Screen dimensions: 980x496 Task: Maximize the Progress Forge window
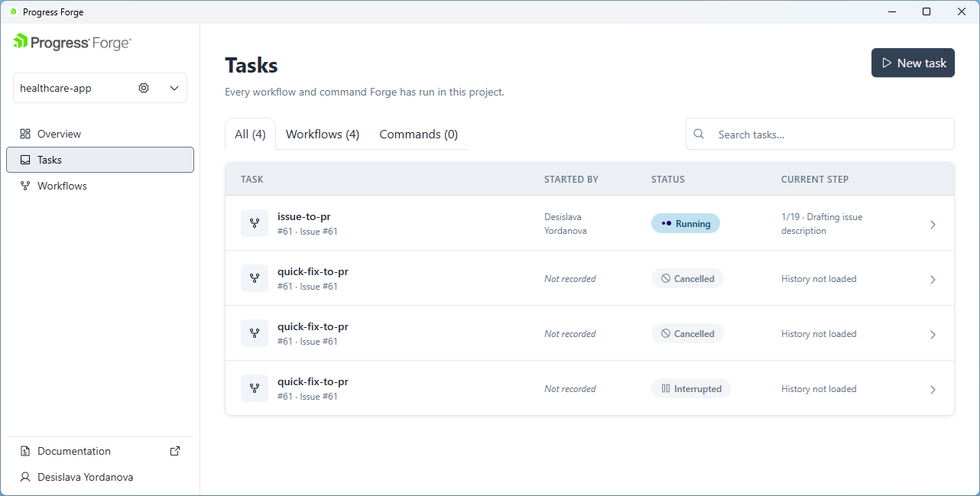926,11
